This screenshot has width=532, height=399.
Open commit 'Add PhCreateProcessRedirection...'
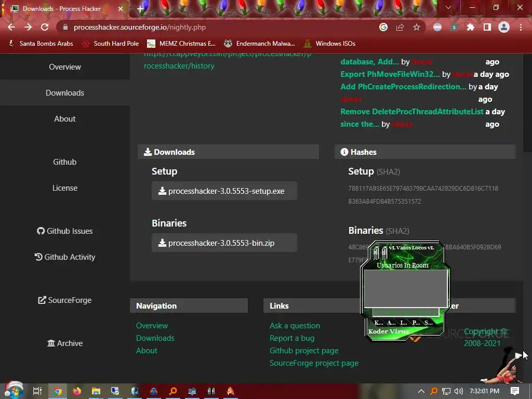[403, 87]
